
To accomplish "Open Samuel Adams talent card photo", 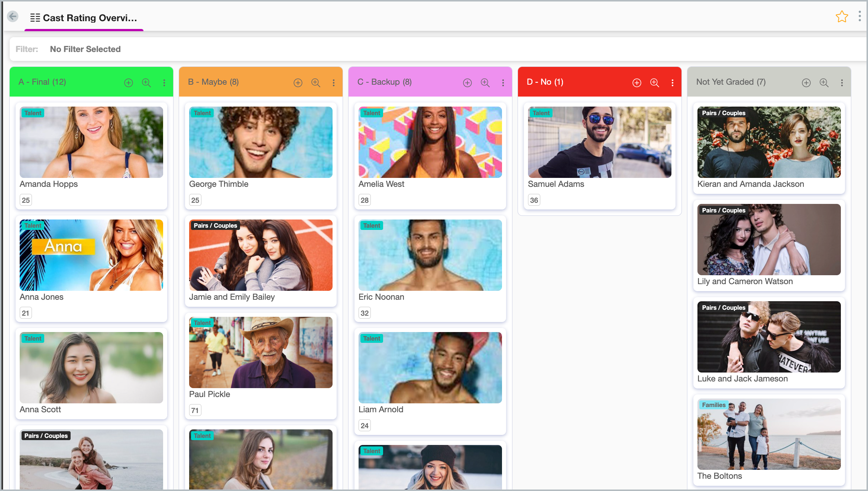I will (x=599, y=142).
